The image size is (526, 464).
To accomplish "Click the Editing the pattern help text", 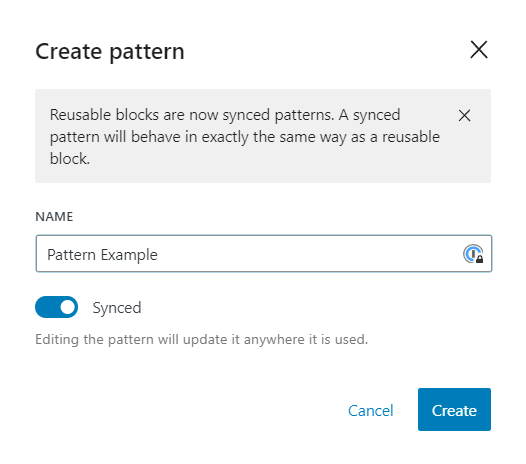I will 202,340.
